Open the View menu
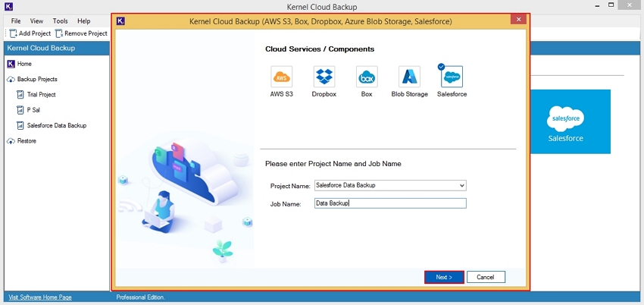Viewport: 644px width, 305px height. (36, 21)
